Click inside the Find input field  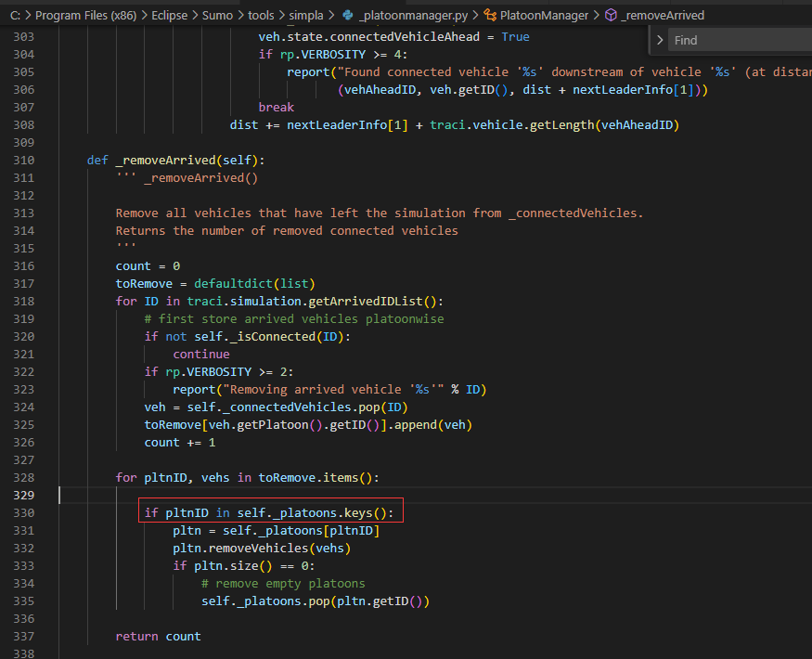click(733, 40)
